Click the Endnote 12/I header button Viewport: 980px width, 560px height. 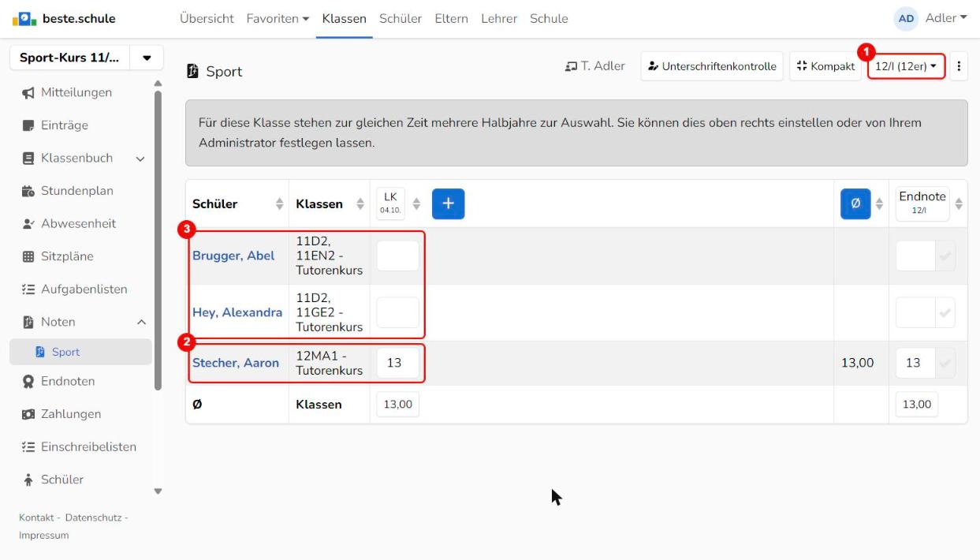pos(922,203)
